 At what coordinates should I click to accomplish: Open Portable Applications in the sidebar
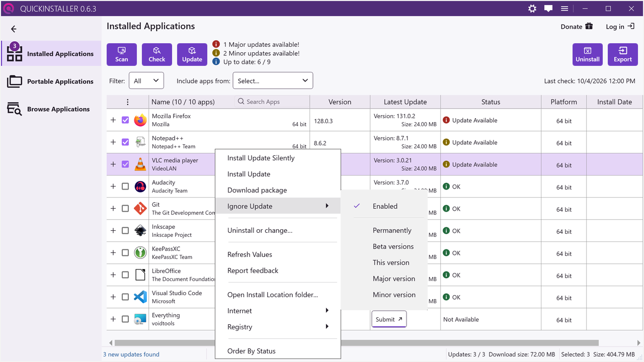[51, 81]
